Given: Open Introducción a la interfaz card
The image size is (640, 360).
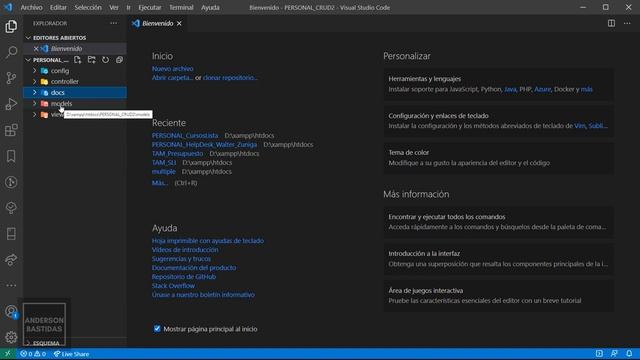Looking at the screenshot, I should pos(498,259).
